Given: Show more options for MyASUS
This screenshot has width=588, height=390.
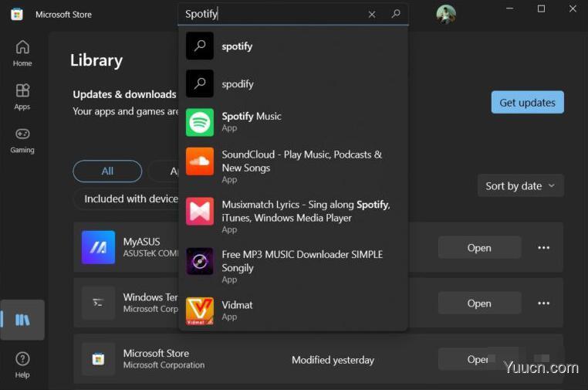Looking at the screenshot, I should tap(543, 248).
